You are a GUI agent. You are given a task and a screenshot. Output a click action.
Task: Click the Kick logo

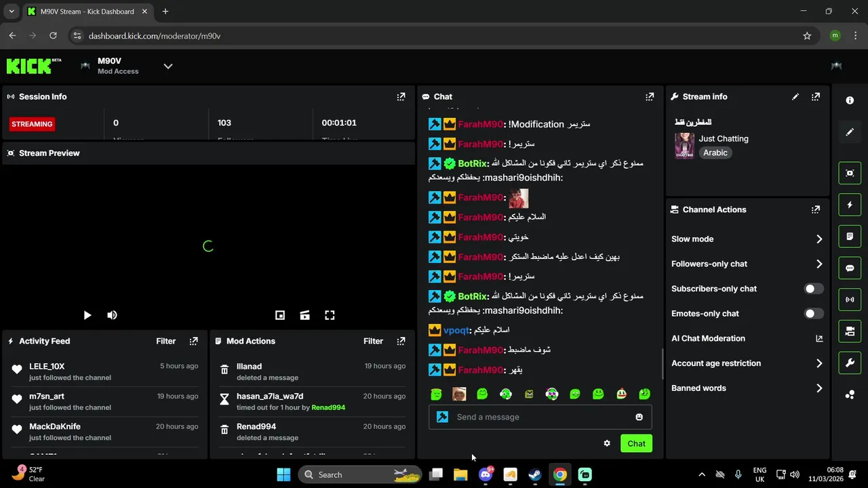click(x=34, y=66)
